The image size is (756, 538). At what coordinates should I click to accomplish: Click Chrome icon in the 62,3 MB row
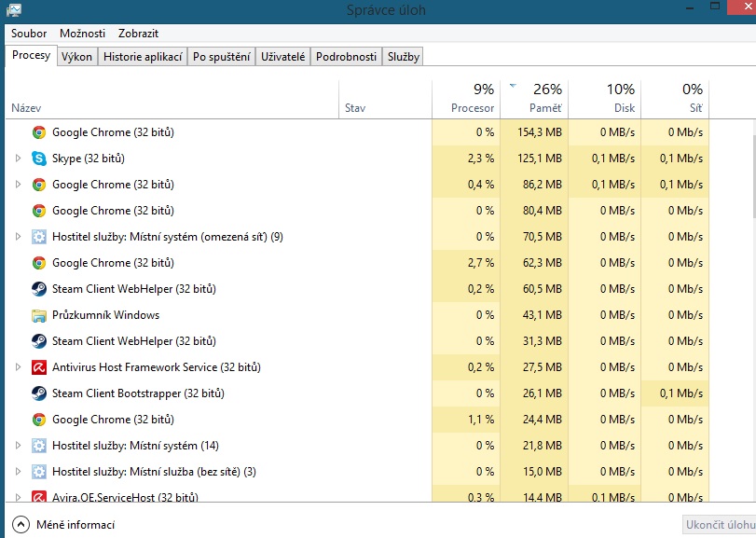coord(39,263)
